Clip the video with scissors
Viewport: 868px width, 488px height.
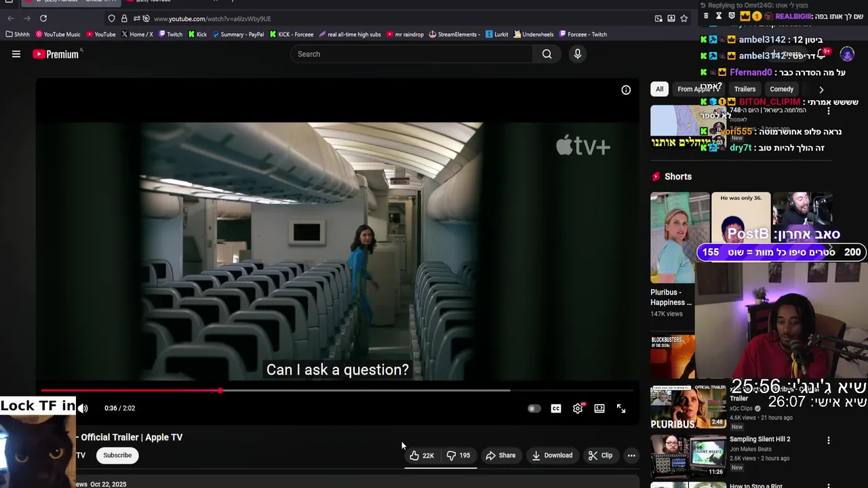[x=600, y=455]
